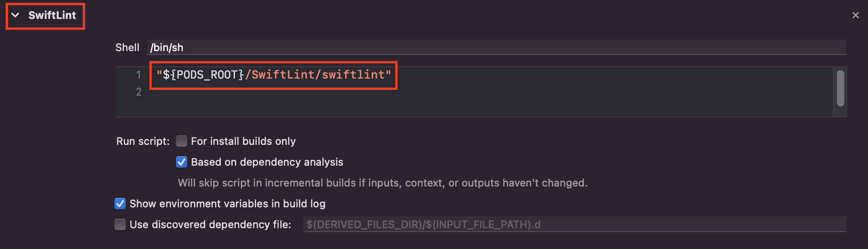Check the Use discovered dependency file checkbox
The width and height of the screenshot is (868, 249).
(x=120, y=224)
